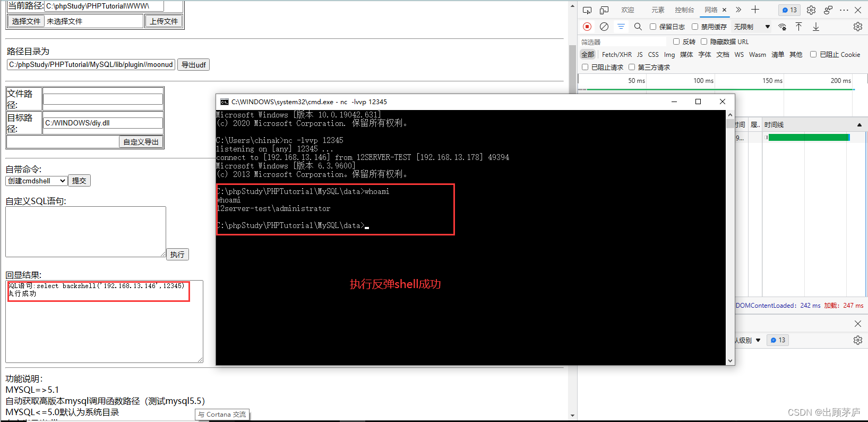
Task: Enable 保留日志 checkbox
Action: click(653, 27)
